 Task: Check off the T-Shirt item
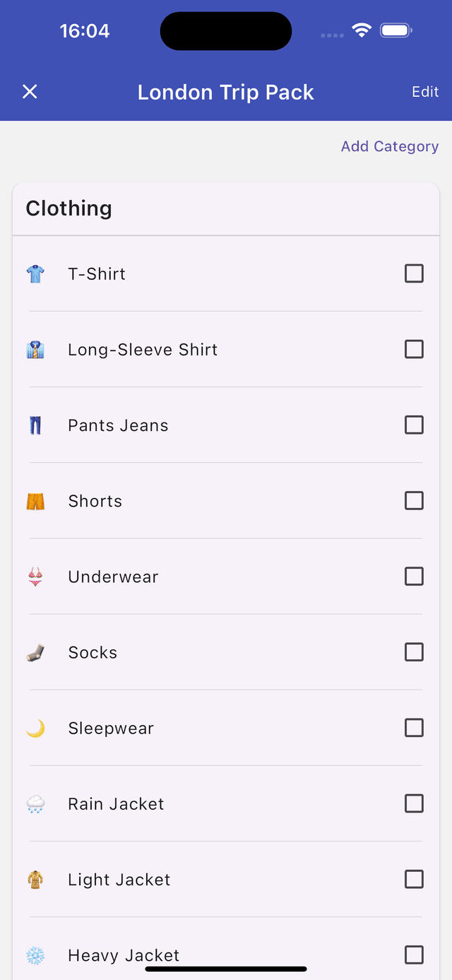414,273
